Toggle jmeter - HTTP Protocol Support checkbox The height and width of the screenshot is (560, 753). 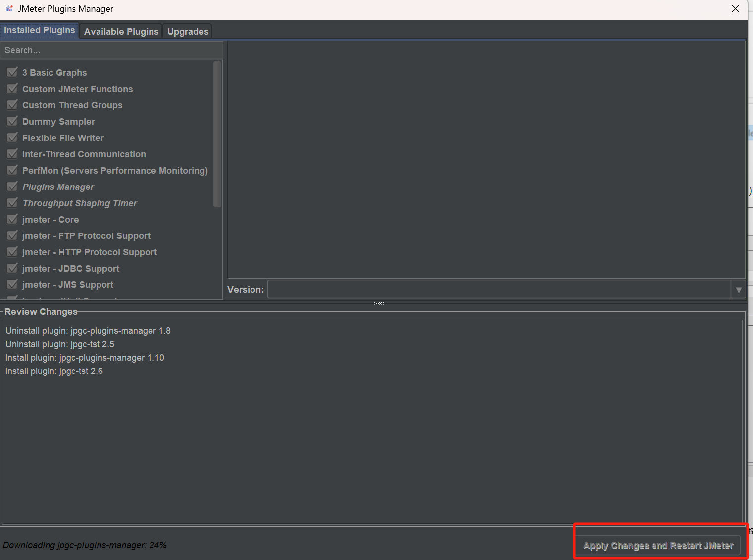12,252
